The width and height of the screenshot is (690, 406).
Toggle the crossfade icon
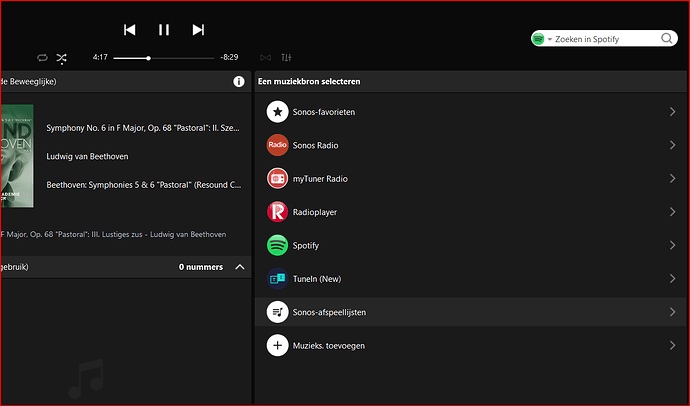pos(265,58)
